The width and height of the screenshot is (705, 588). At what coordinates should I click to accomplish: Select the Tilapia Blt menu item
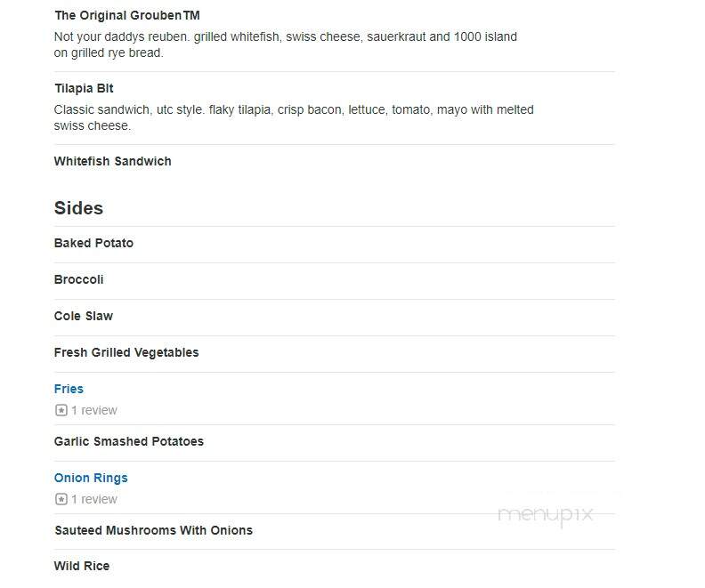pyautogui.click(x=84, y=88)
